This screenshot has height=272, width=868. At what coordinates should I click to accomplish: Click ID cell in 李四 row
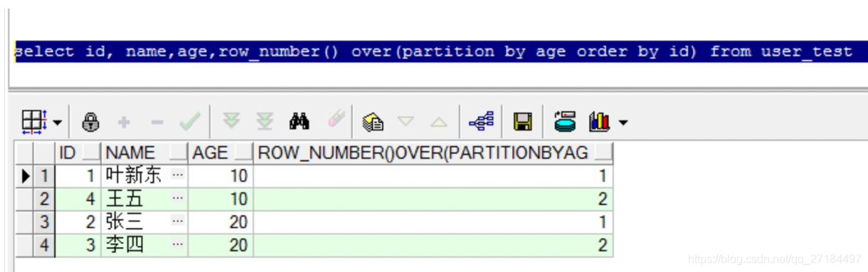tap(78, 246)
